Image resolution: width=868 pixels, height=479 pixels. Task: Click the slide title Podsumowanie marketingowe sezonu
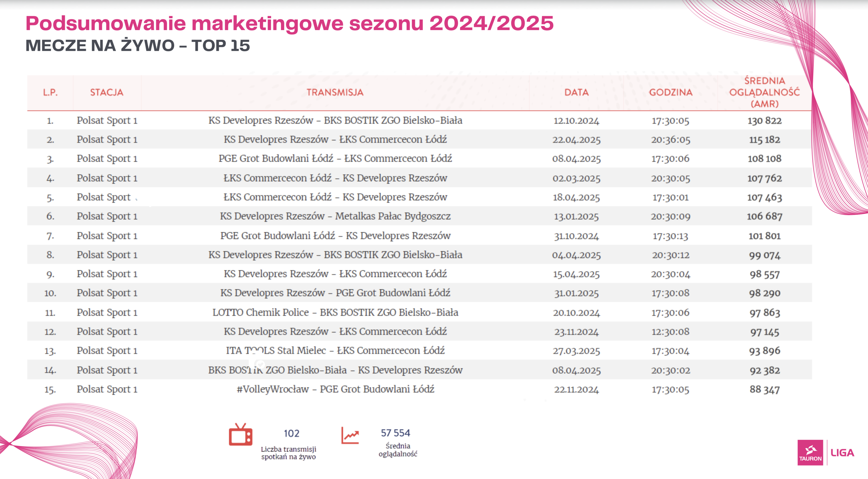point(289,23)
